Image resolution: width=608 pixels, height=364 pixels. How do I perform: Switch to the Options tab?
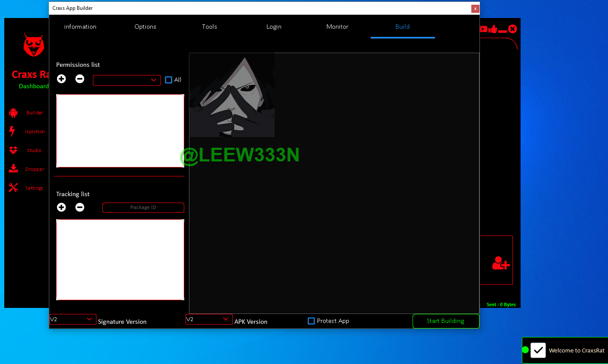145,27
